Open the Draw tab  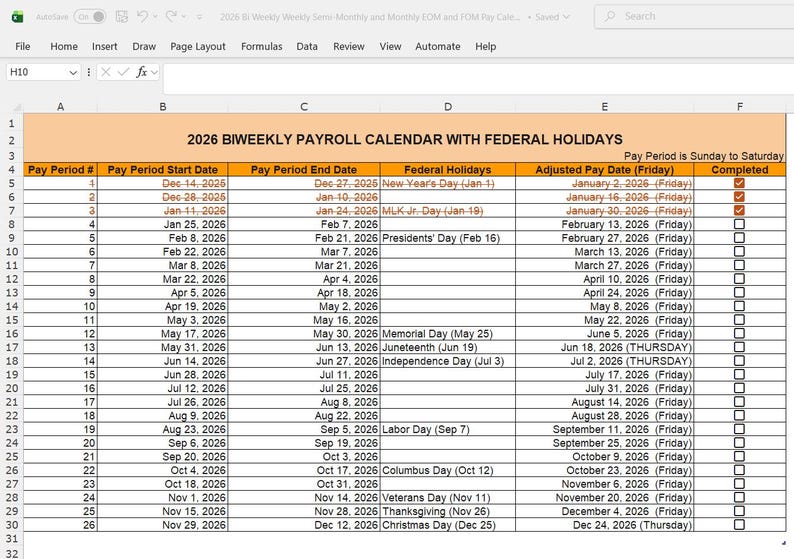144,47
